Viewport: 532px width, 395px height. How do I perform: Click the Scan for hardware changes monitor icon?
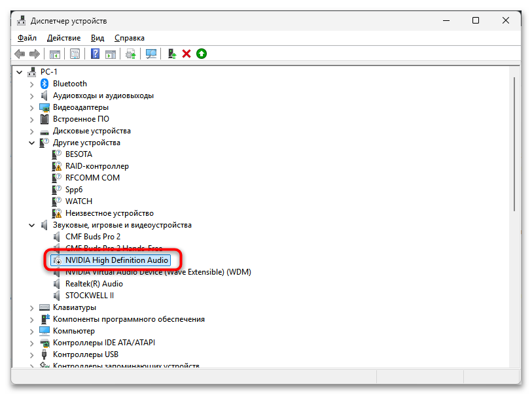(151, 54)
